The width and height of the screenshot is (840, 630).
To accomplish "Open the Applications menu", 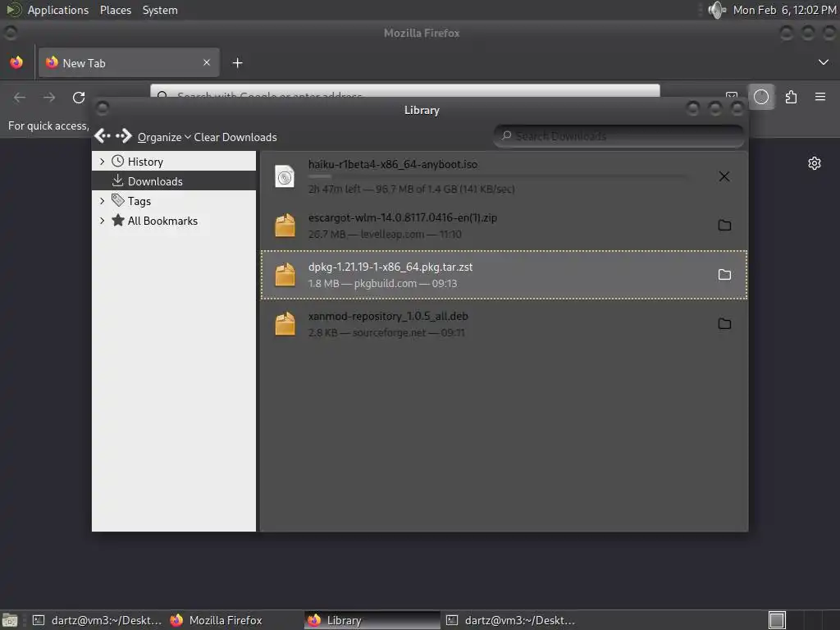I will pos(58,10).
